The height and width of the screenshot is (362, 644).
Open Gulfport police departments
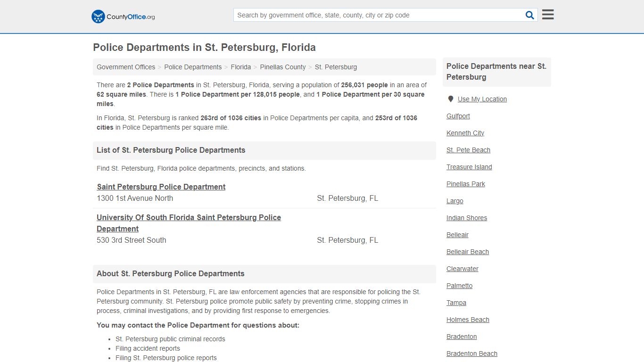pos(458,116)
